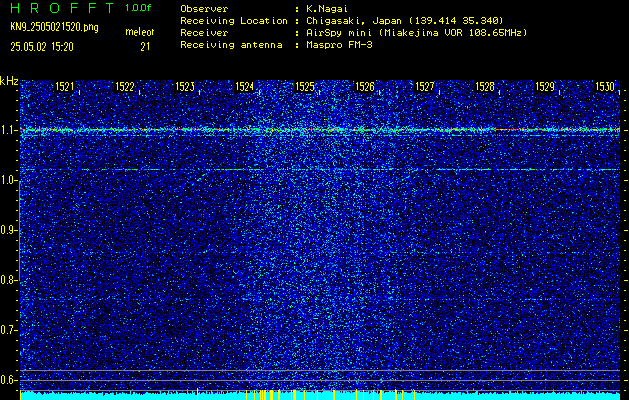Select the version number 1.00f
Image resolution: width=629 pixels, height=400 pixels.
coord(138,8)
